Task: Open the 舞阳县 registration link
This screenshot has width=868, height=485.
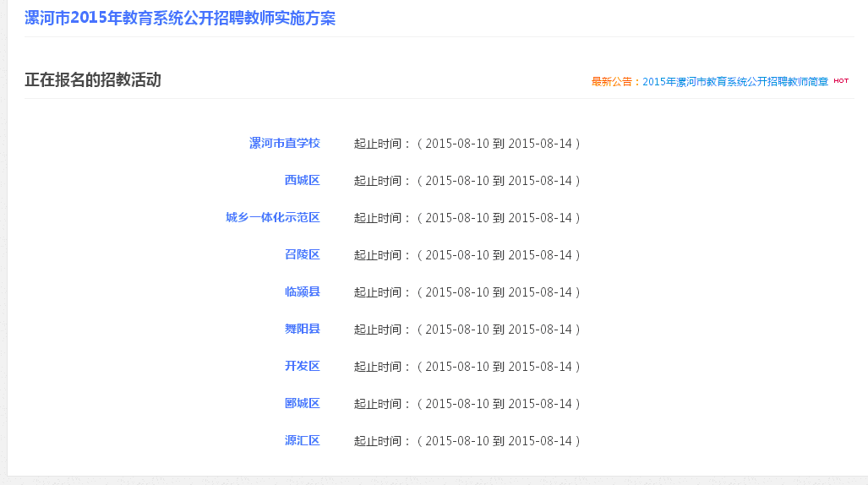Action: tap(303, 329)
